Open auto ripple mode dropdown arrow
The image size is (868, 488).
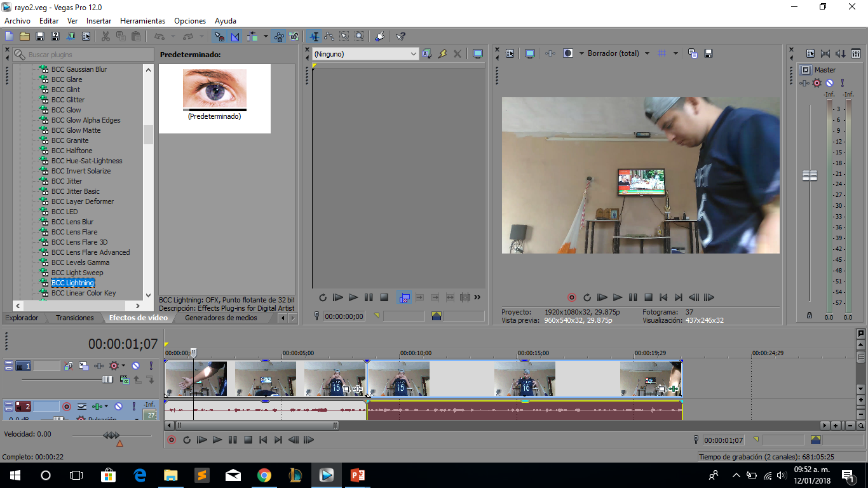tap(266, 36)
